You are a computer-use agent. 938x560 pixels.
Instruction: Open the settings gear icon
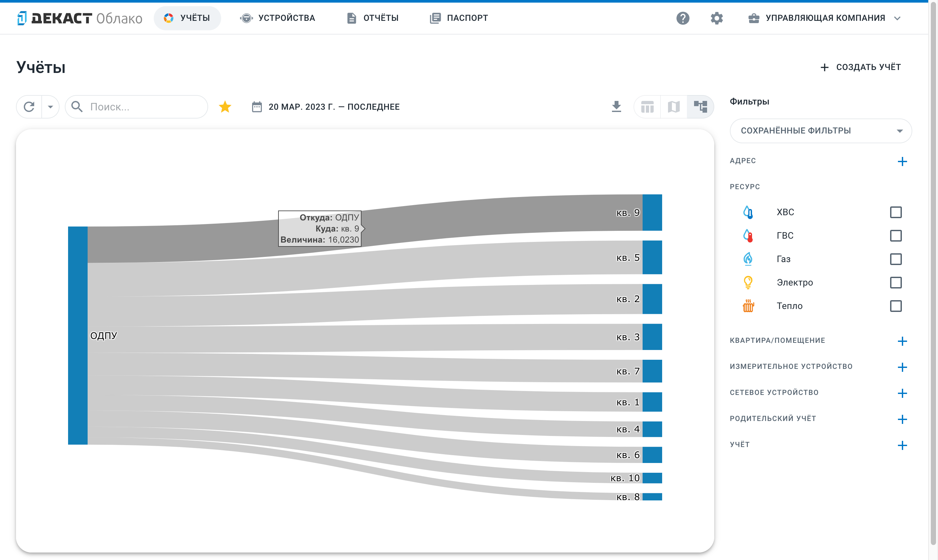click(717, 18)
